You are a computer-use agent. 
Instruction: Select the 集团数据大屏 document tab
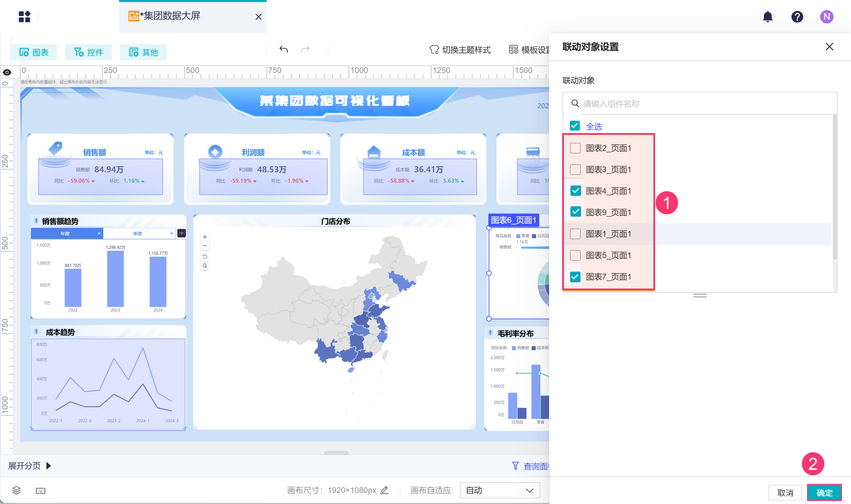tap(172, 16)
